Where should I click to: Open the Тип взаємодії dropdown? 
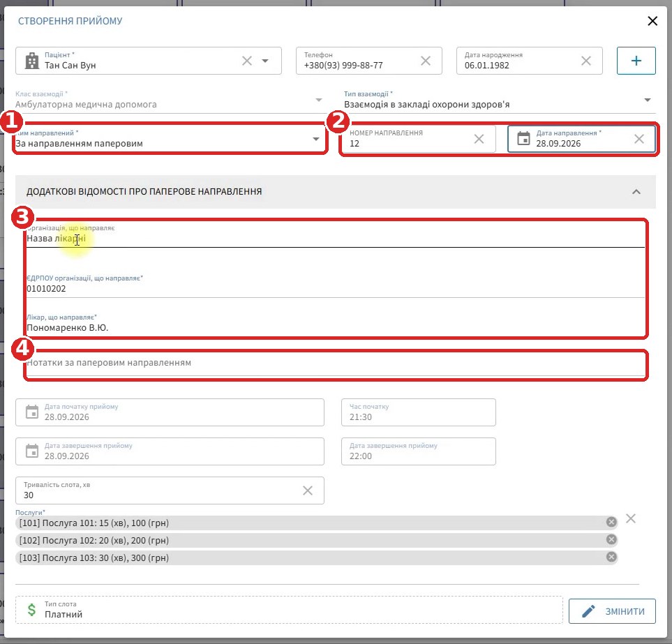coord(648,100)
